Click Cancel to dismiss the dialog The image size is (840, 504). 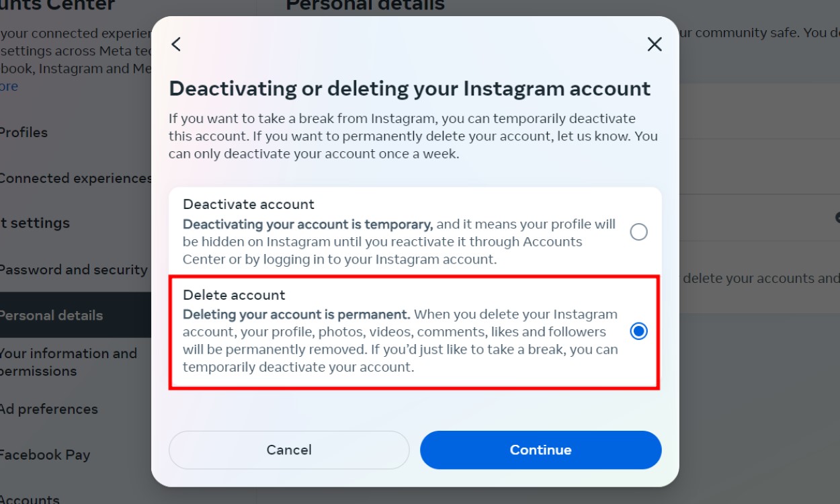[289, 450]
